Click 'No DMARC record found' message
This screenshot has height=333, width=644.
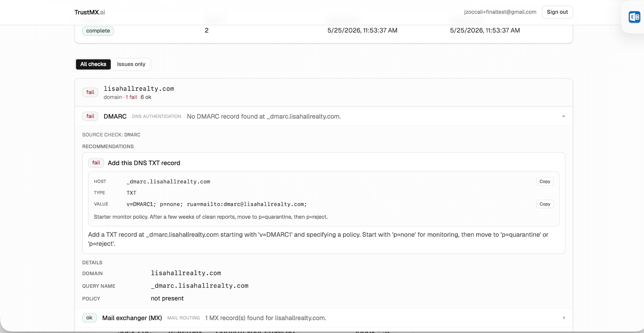pyautogui.click(x=264, y=117)
